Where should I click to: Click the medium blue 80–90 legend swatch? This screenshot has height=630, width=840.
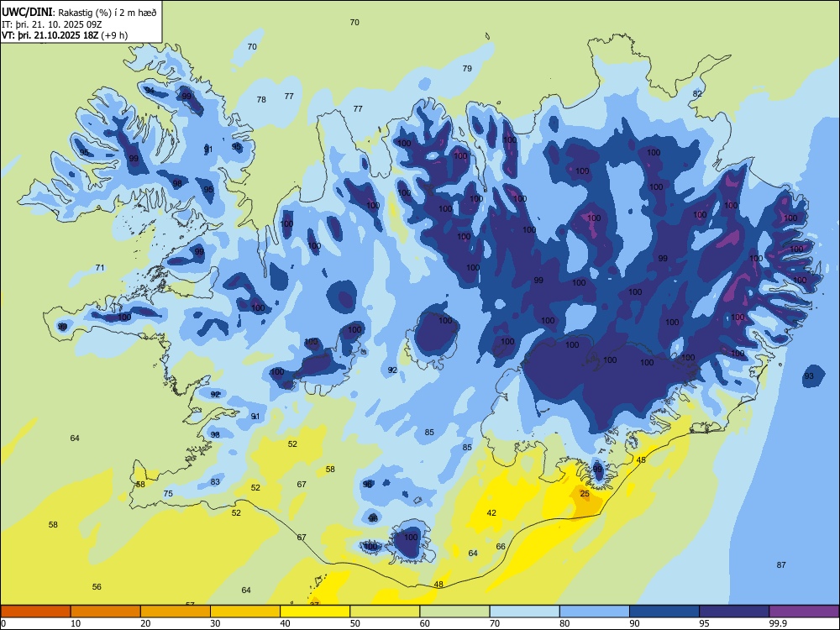(x=594, y=612)
